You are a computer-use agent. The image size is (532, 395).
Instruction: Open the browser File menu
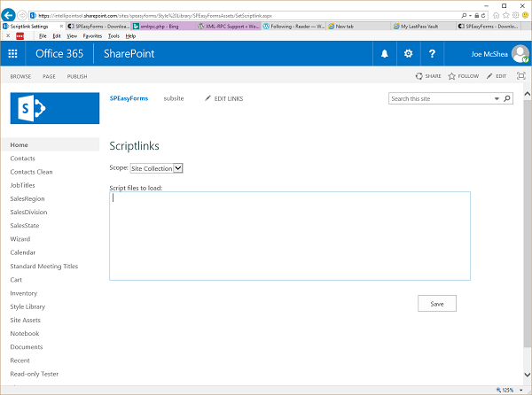(43, 36)
